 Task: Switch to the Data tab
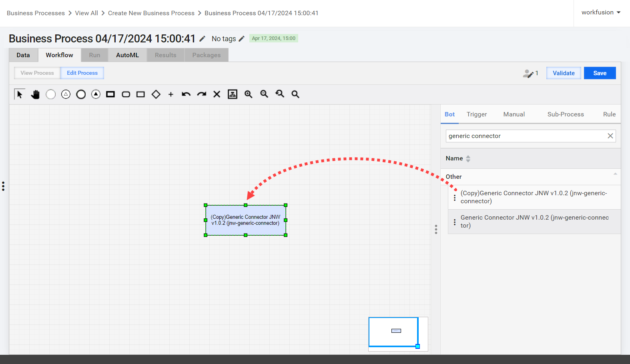click(23, 55)
